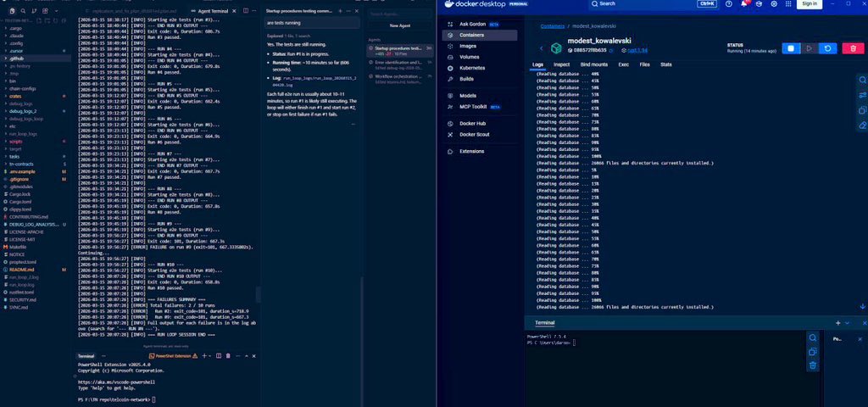
Task: Switch to the Exec tab
Action: pyautogui.click(x=623, y=64)
